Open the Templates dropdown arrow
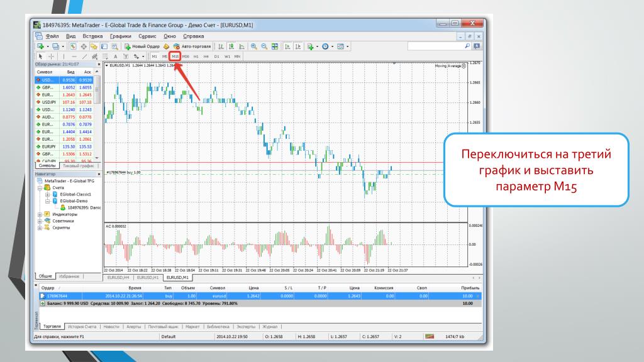 [347, 47]
